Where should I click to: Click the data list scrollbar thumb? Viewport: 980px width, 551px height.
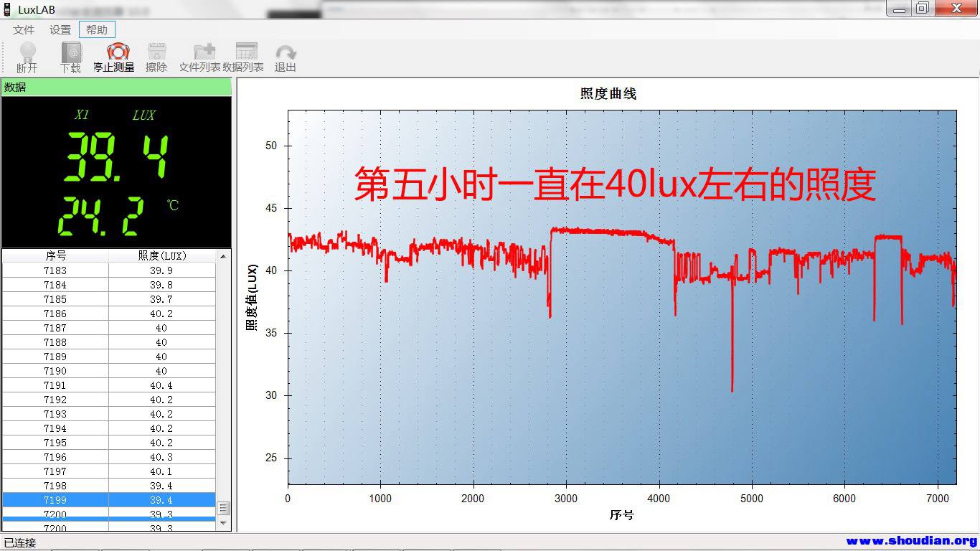click(223, 508)
